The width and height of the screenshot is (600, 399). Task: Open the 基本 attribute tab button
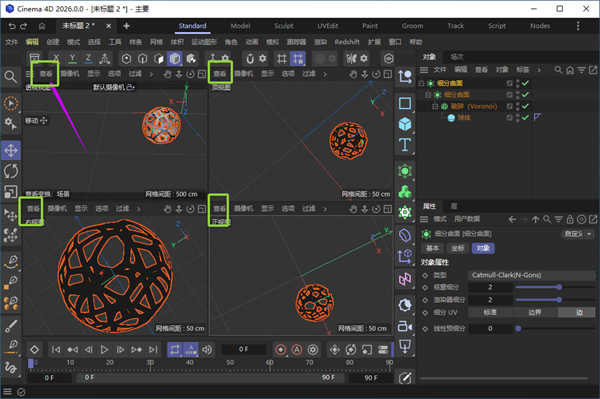pos(432,248)
